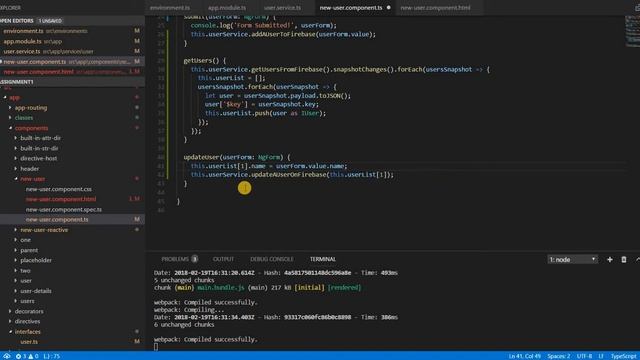The width and height of the screenshot is (640, 360).
Task: Open user.ts under interfaces
Action: [x=29, y=342]
